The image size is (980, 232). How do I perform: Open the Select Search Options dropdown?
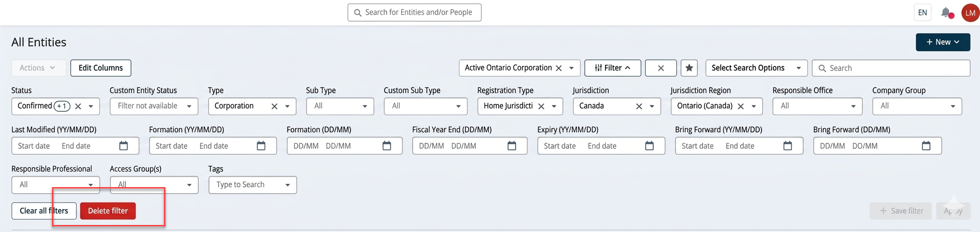coord(756,68)
